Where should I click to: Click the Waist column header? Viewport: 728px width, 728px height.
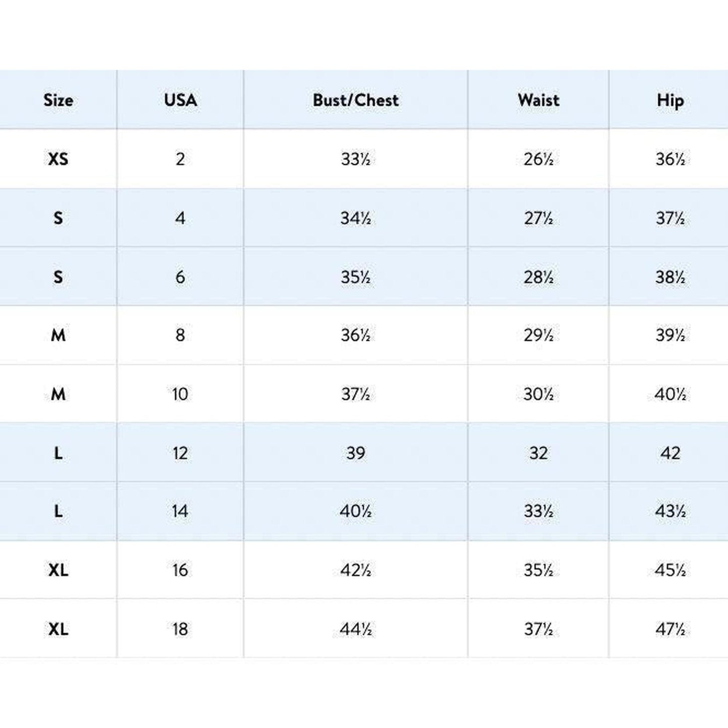(539, 100)
